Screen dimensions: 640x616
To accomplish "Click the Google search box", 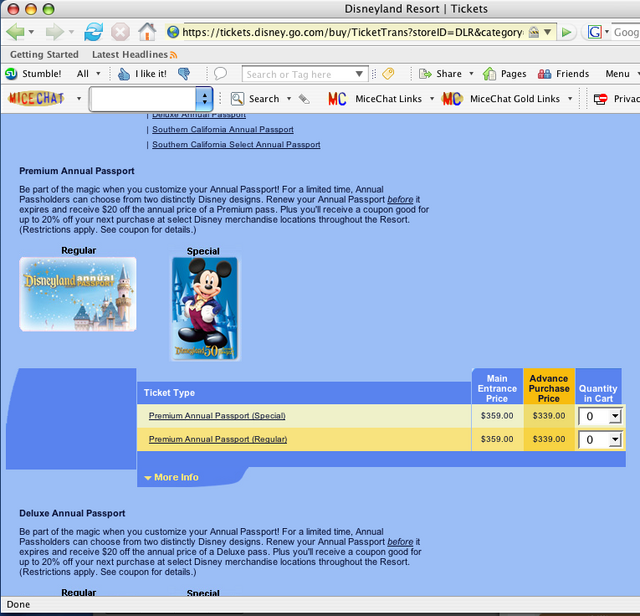I will pyautogui.click(x=626, y=32).
